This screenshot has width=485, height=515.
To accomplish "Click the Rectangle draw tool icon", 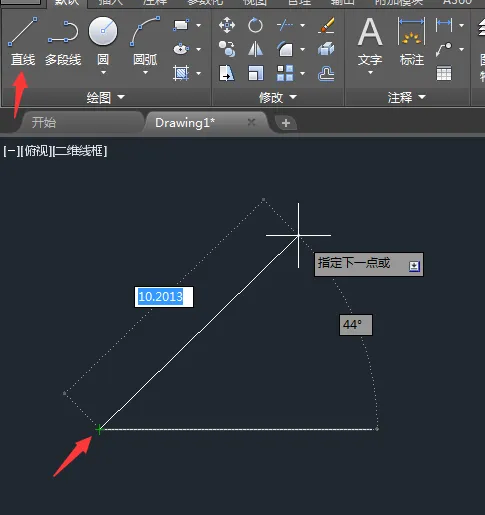I will [181, 25].
